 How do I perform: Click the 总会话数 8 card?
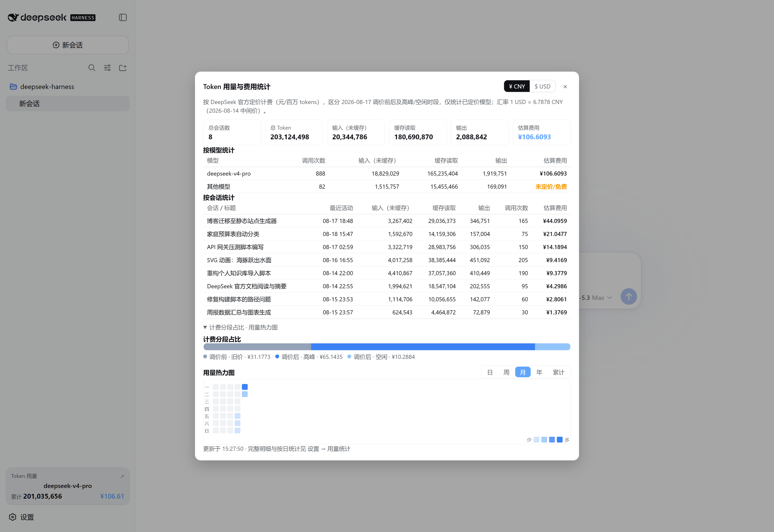[232, 132]
